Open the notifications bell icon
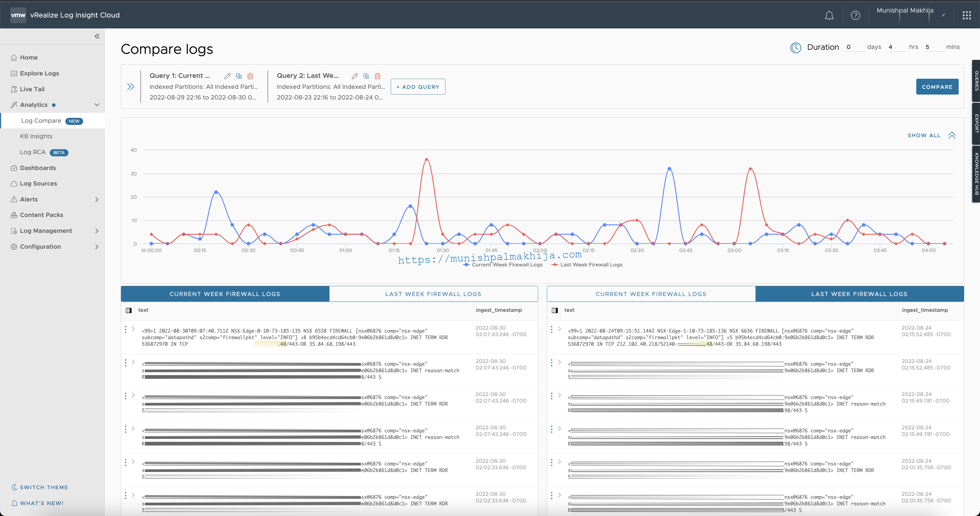Viewport: 980px width, 516px height. [829, 15]
